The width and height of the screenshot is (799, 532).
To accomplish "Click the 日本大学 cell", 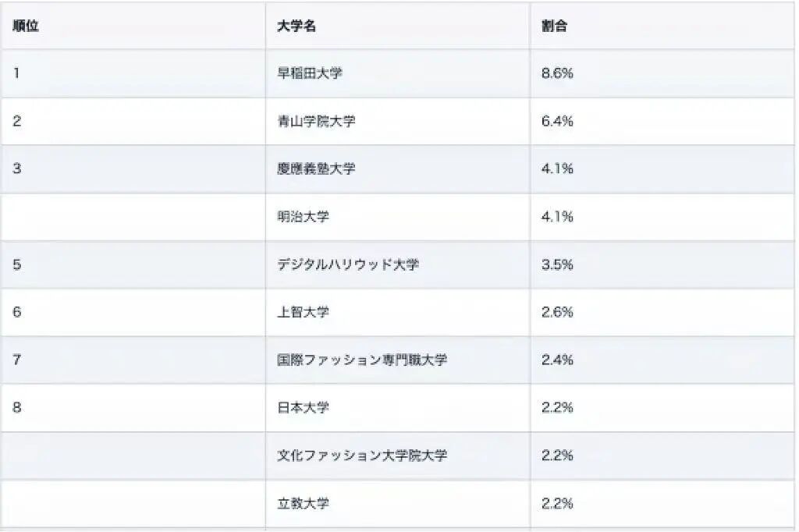I will tap(303, 407).
